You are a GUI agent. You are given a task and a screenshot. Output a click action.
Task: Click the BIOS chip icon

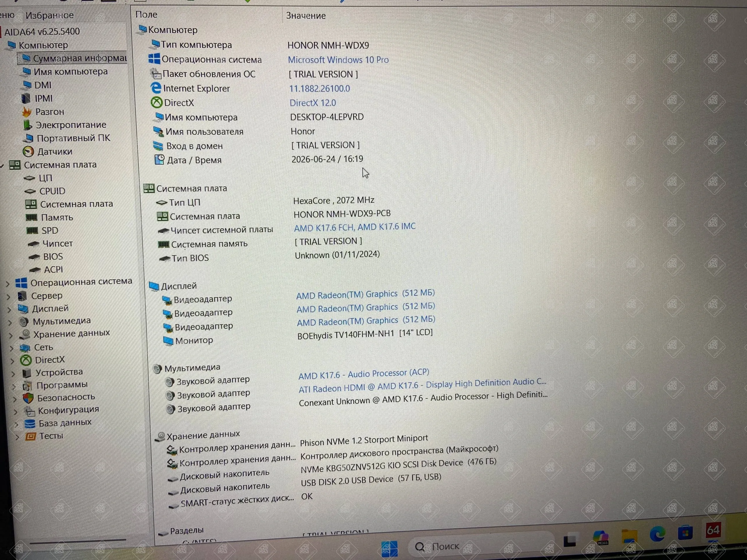point(34,257)
